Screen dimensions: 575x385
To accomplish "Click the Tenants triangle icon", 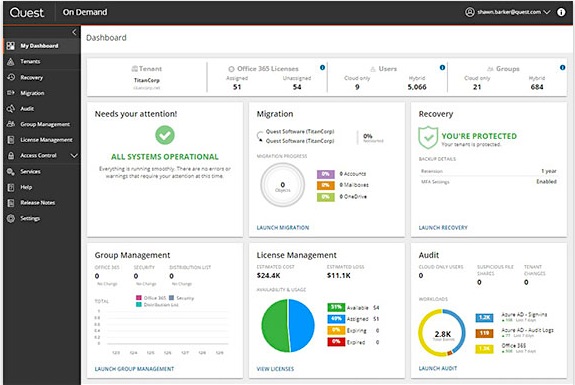I will coord(11,62).
